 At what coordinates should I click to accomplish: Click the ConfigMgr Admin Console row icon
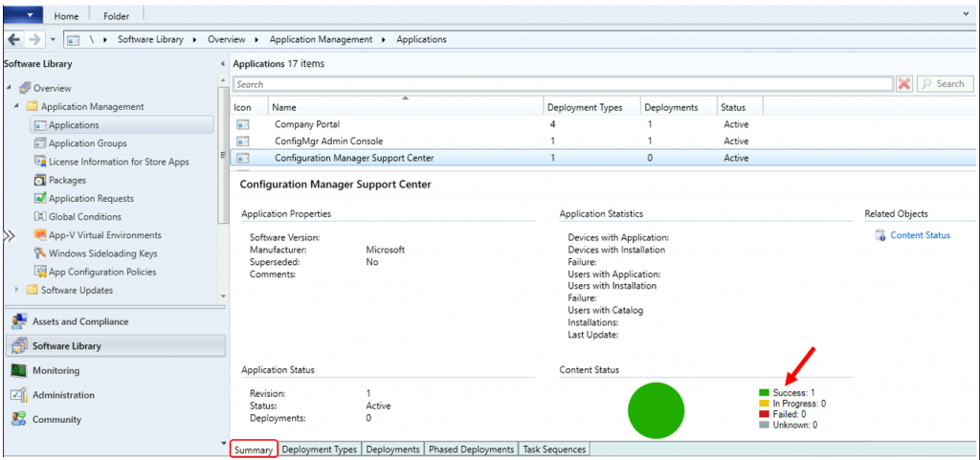243,142
